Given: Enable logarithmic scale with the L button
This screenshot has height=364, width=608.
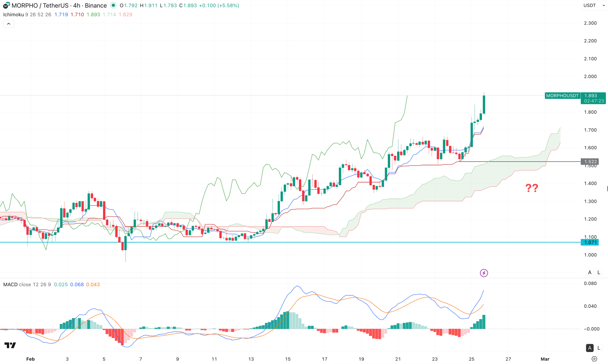Looking at the screenshot, I should point(598,272).
